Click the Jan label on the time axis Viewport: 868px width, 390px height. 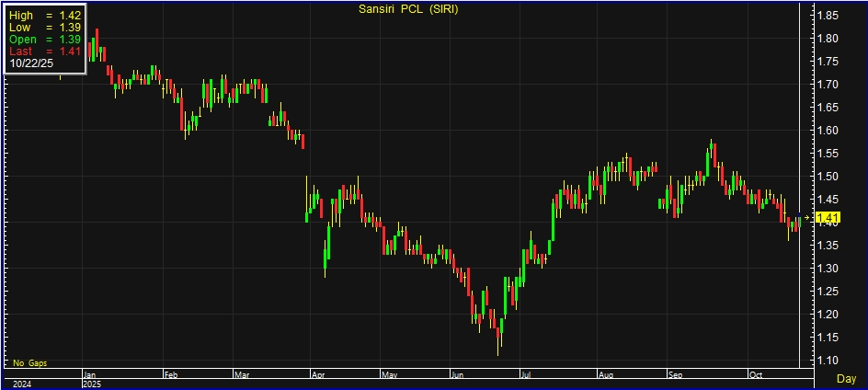90,375
